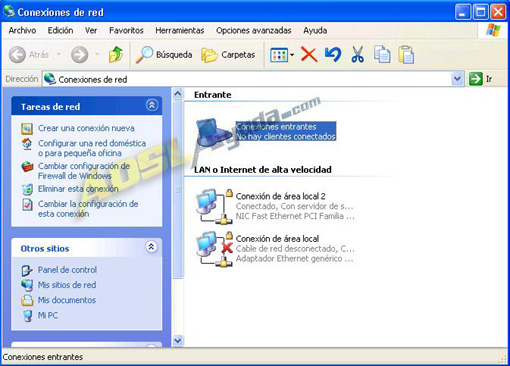Click the Conexiones entrantes label text
Image resolution: width=510 pixels, height=366 pixels.
tap(276, 127)
